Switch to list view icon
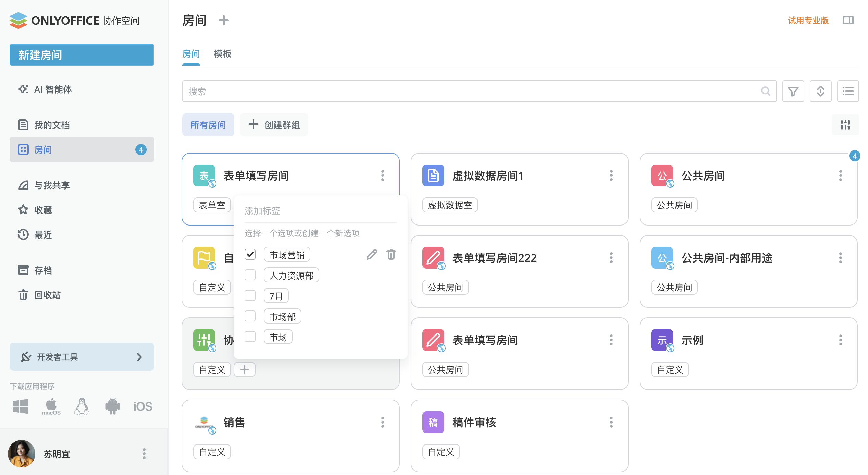868x475 pixels. pyautogui.click(x=848, y=91)
